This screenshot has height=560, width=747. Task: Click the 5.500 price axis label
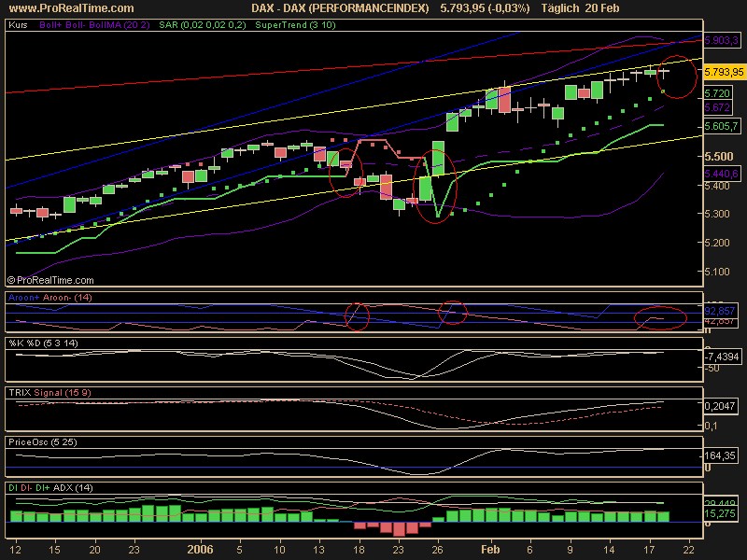719,157
